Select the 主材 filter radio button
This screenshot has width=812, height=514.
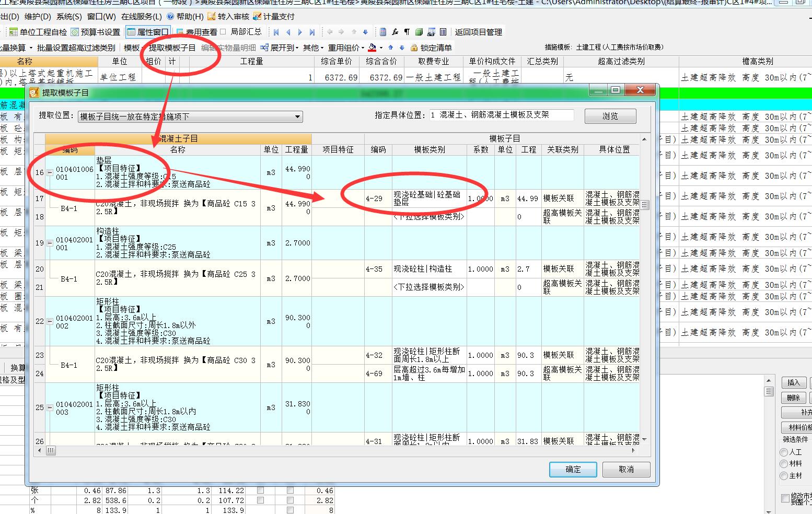click(x=784, y=476)
